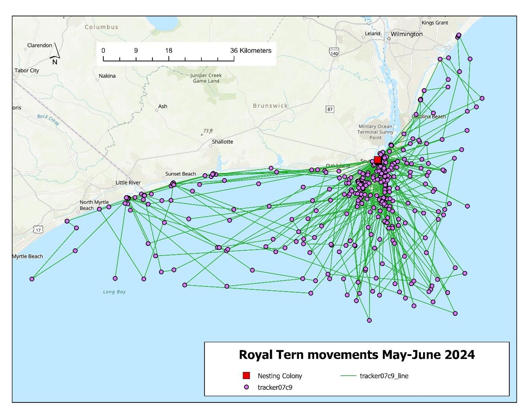Click the Nesting Colony legend label
Image resolution: width=532 pixels, height=411 pixels.
pyautogui.click(x=280, y=376)
